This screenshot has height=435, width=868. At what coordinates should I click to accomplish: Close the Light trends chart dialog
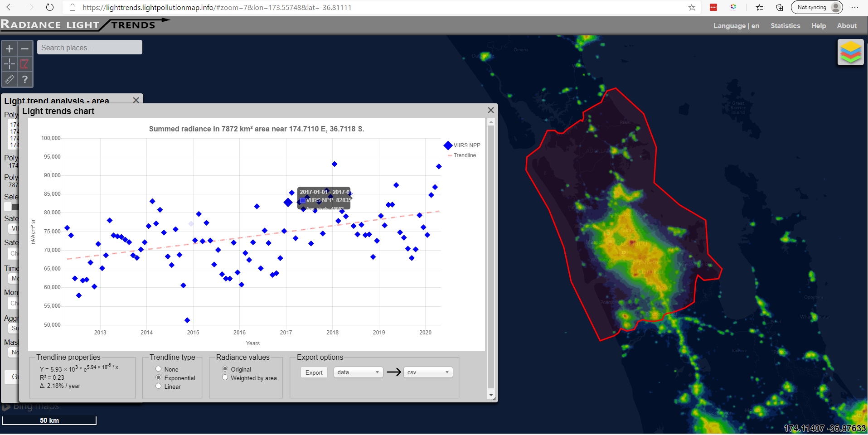(x=490, y=110)
